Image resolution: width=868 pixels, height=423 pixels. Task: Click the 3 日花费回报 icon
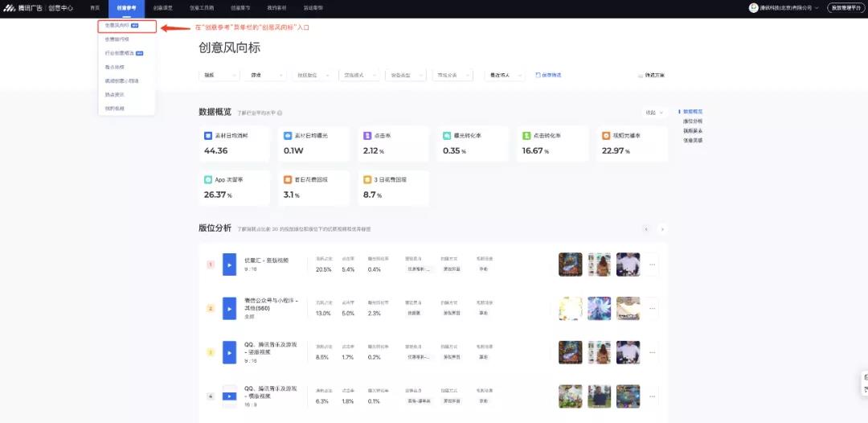coord(367,180)
